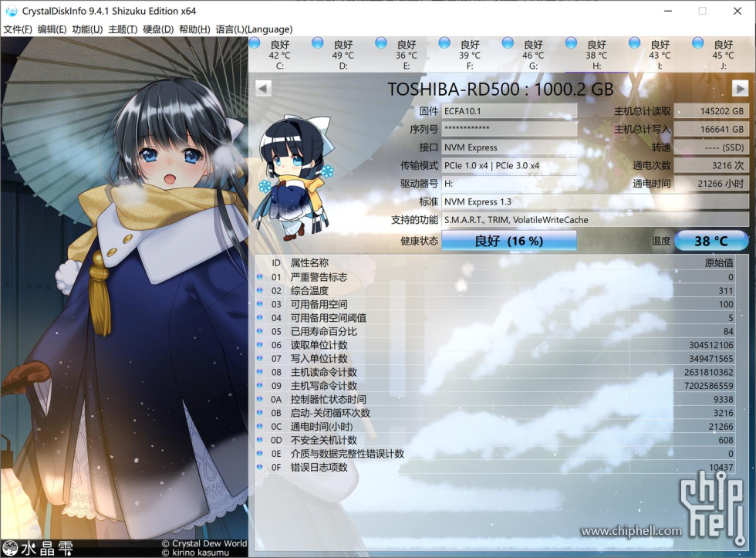Click the 良好 (16 %) health status button
This screenshot has width=756, height=558.
pyautogui.click(x=509, y=241)
